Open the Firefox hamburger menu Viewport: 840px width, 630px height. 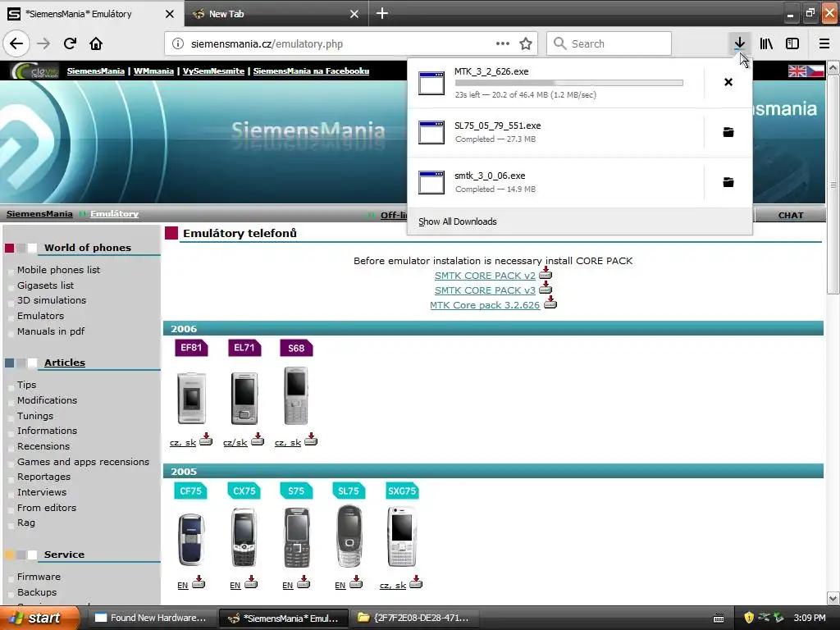pos(824,43)
